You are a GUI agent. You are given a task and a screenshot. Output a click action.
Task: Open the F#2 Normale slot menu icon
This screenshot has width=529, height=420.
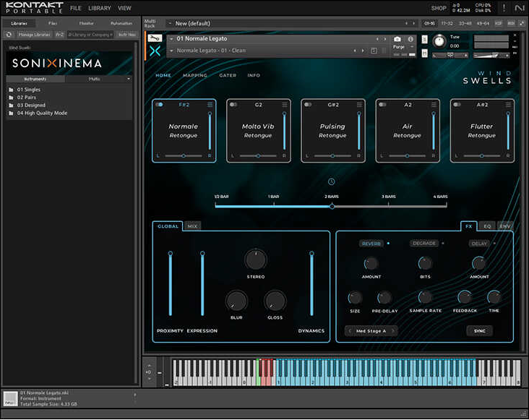tap(210, 105)
